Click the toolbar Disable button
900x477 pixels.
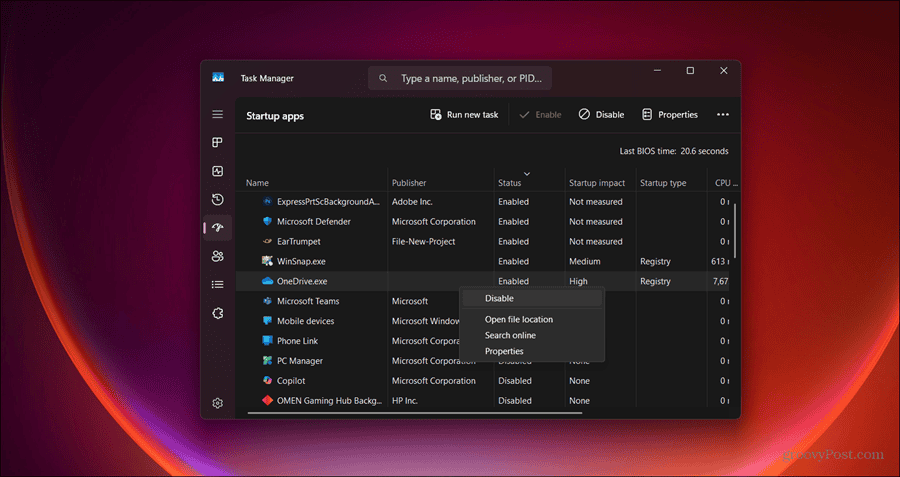pyautogui.click(x=601, y=115)
